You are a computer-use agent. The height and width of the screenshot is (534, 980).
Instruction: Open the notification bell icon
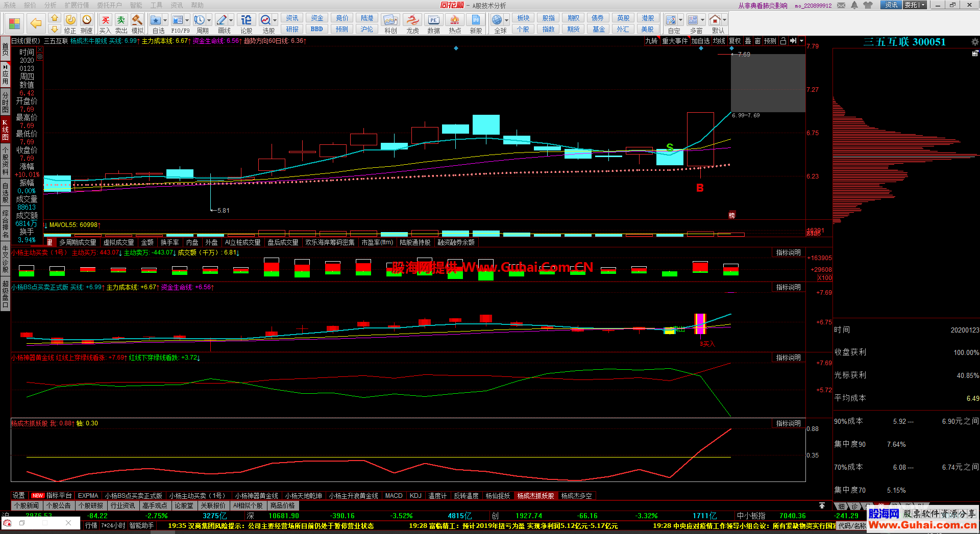pos(855,5)
